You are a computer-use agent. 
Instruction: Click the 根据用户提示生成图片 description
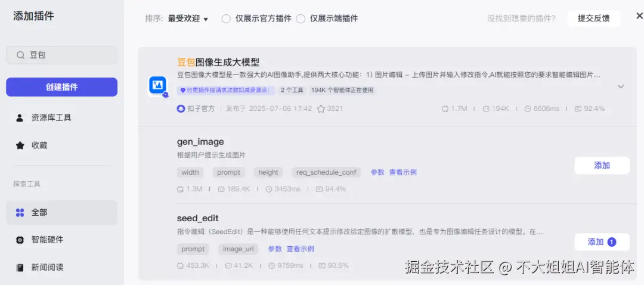[x=211, y=156]
